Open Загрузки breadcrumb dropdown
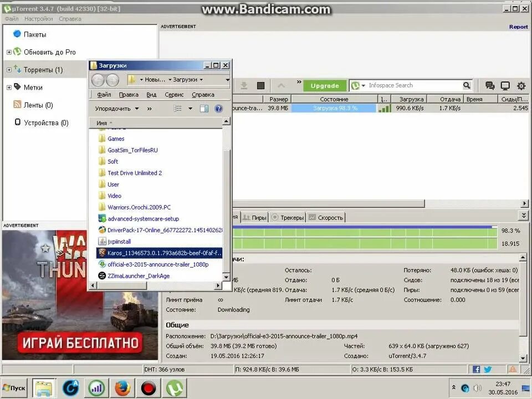Viewport: 532px width, 399px height. click(x=201, y=80)
